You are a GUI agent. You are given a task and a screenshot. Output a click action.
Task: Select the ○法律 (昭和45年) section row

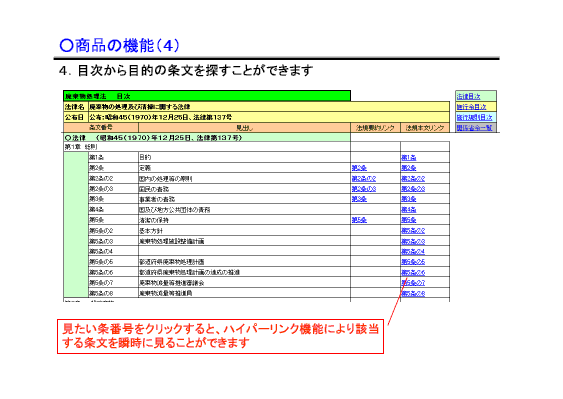(x=207, y=138)
